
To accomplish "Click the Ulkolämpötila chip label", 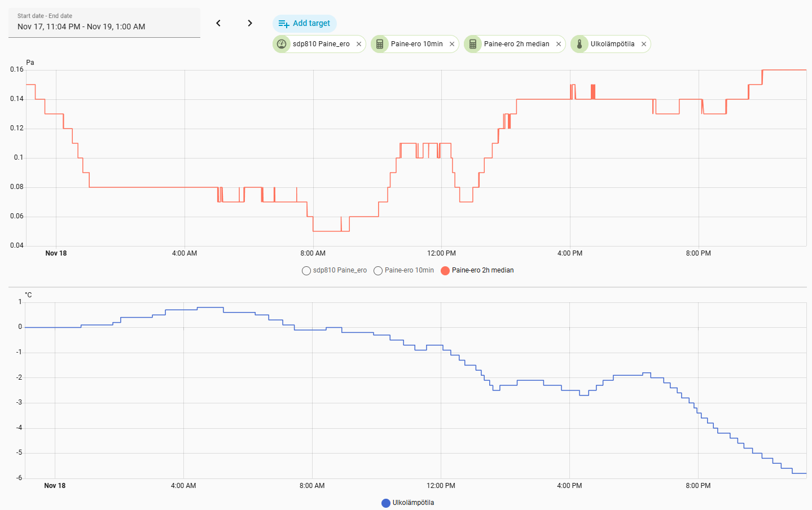I will click(612, 44).
